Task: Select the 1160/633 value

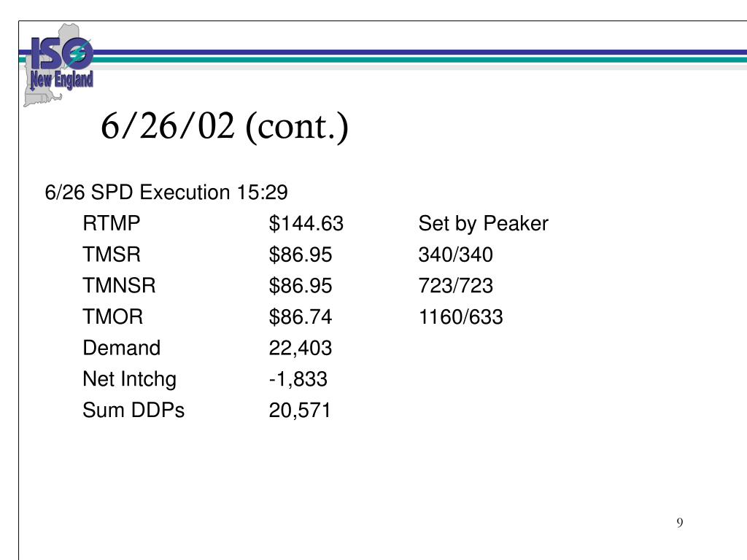Action: [x=461, y=316]
